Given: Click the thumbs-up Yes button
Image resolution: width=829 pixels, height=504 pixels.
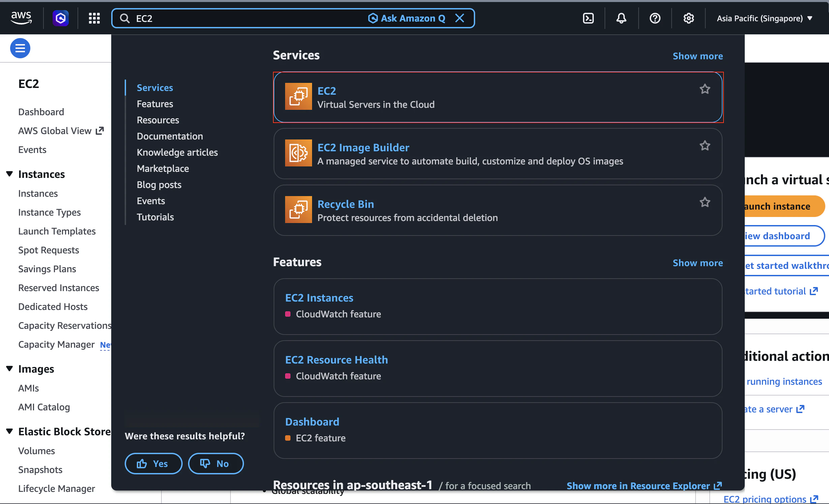Looking at the screenshot, I should click(154, 464).
